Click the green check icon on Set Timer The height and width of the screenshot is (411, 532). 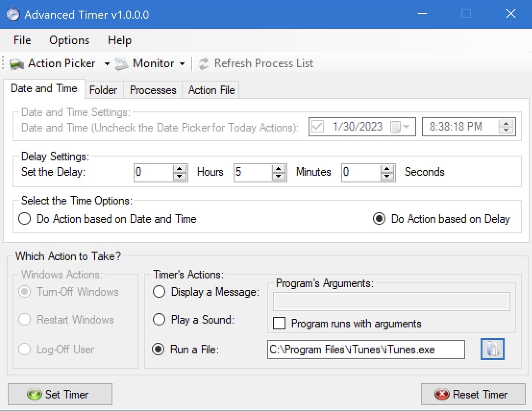(34, 394)
